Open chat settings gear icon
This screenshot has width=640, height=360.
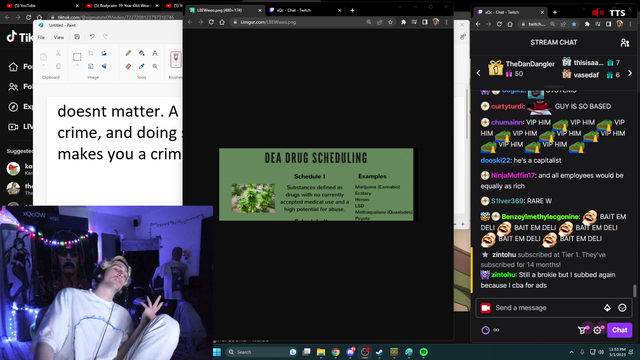(597, 330)
